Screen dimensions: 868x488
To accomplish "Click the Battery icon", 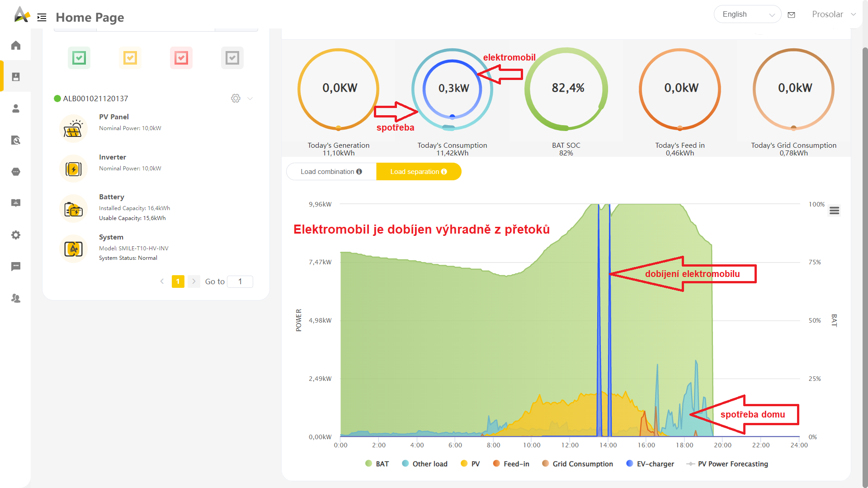I will 73,209.
